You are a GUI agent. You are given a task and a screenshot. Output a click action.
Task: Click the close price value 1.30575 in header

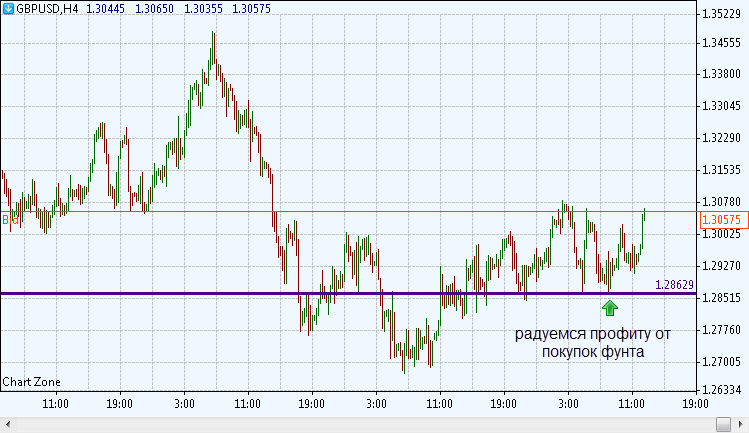(251, 9)
